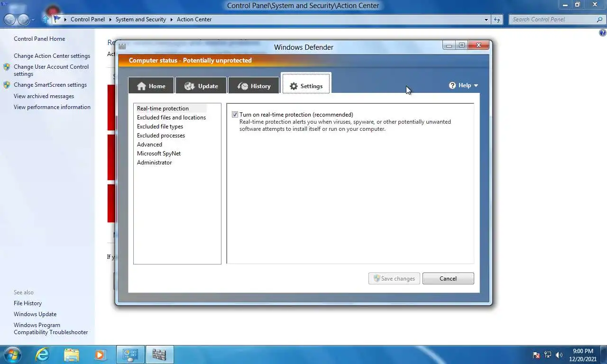Click the Control Panel help icon
The image size is (607, 364).
(602, 33)
